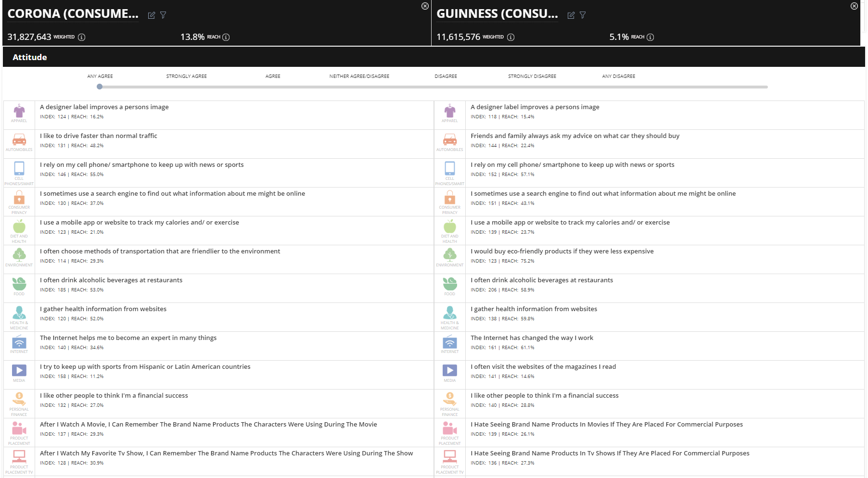Click the Environment icon in Corona column
This screenshot has width=868, height=478.
19,255
